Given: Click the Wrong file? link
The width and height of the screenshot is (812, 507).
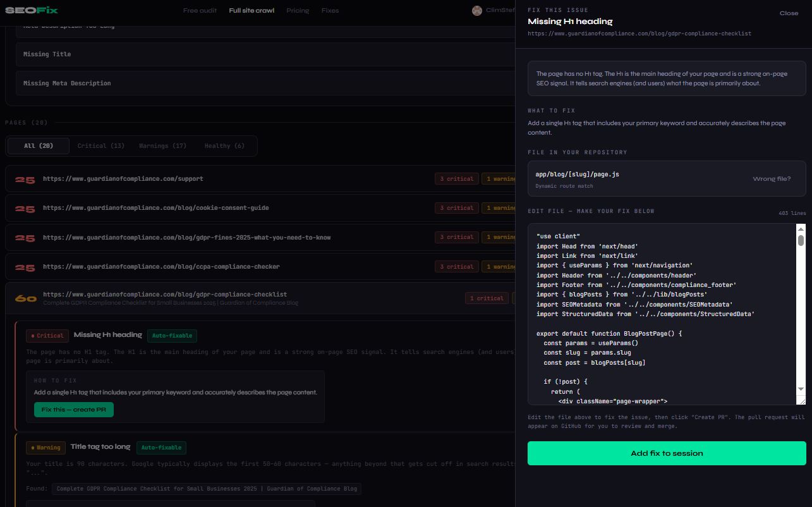Looking at the screenshot, I should point(772,179).
